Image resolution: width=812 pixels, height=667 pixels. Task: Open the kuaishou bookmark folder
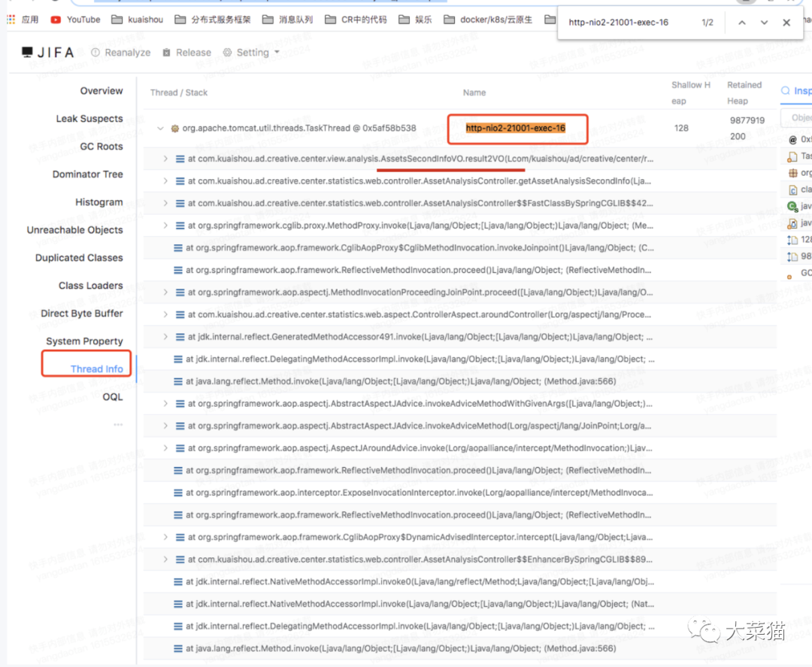(138, 20)
